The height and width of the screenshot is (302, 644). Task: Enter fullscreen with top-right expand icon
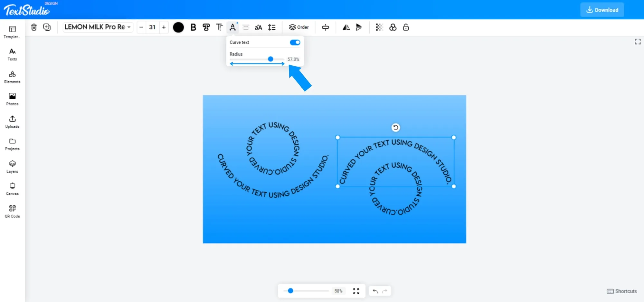pos(638,42)
